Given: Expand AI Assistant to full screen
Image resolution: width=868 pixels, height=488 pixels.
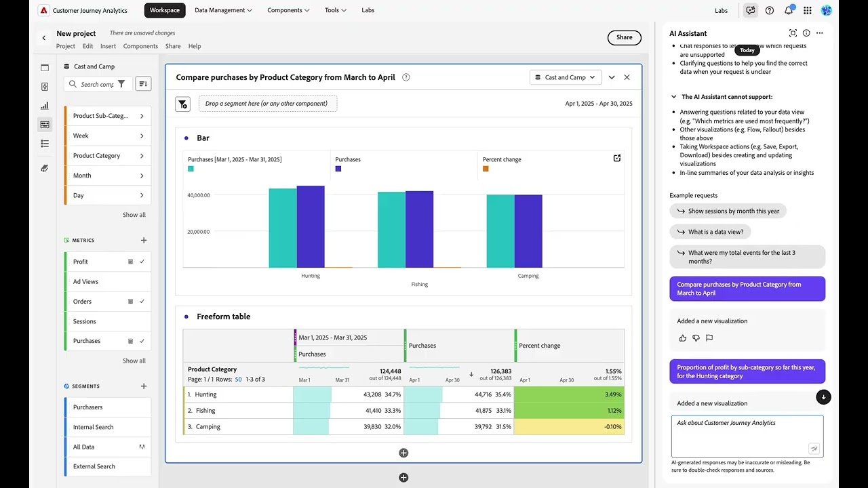Looking at the screenshot, I should [793, 33].
